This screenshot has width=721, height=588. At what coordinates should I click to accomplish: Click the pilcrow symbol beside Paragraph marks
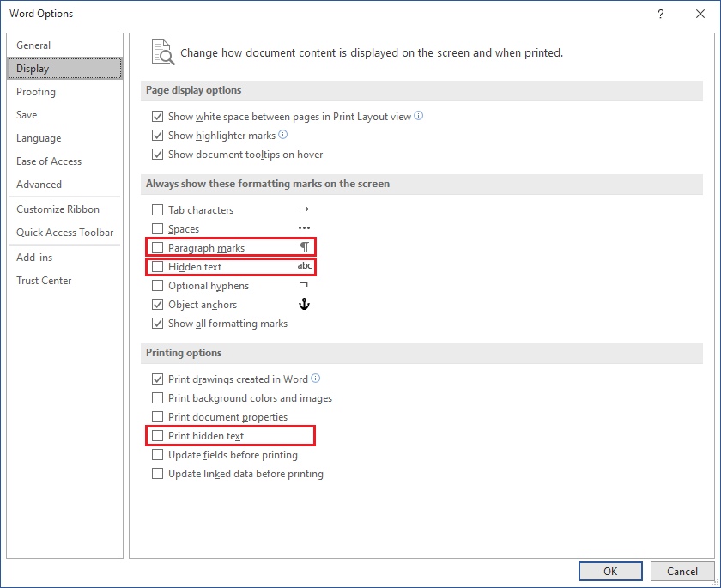303,248
